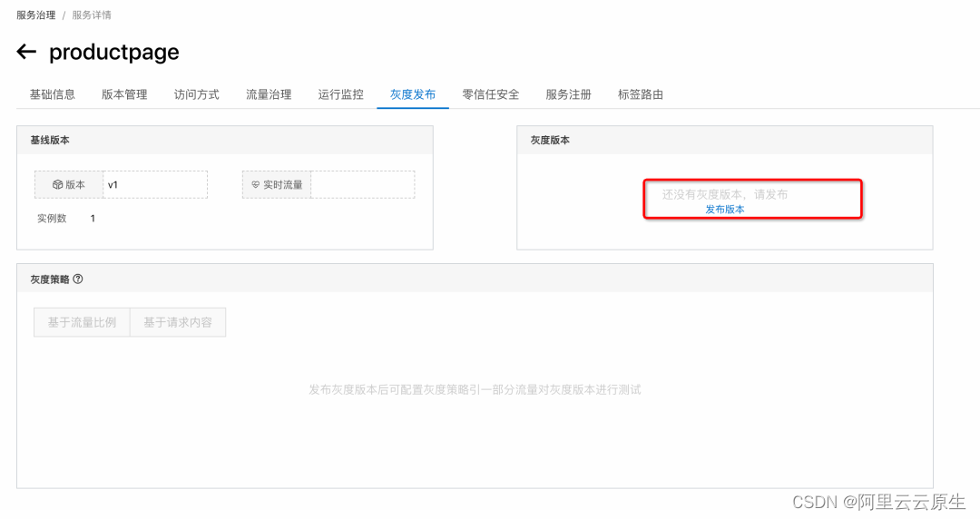Go to the 流量治理 tab

(x=269, y=94)
